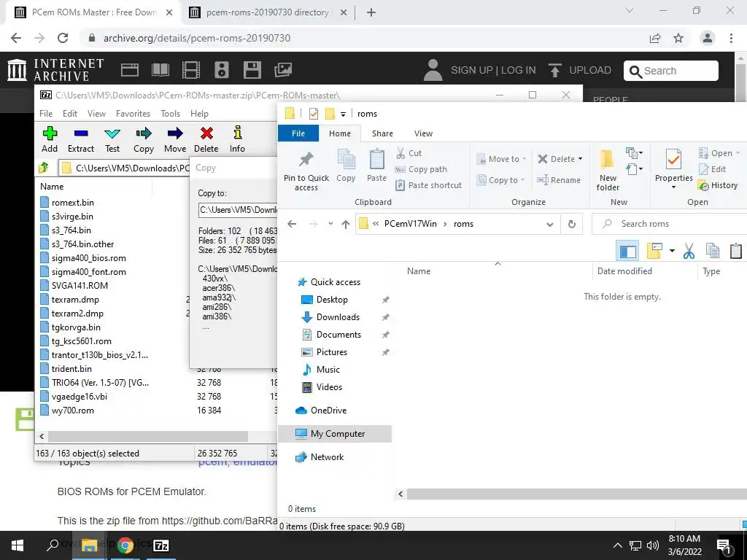
Task: Bookmark this page with the star icon
Action: point(678,38)
